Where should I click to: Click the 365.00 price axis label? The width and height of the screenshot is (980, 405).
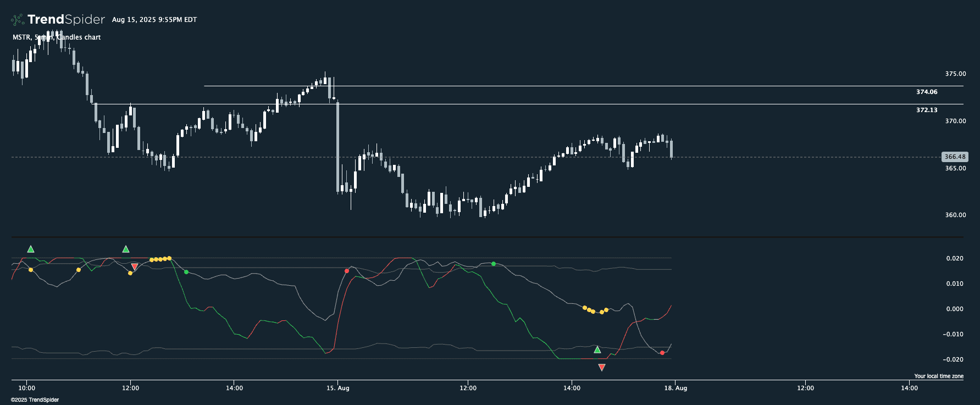[955, 168]
